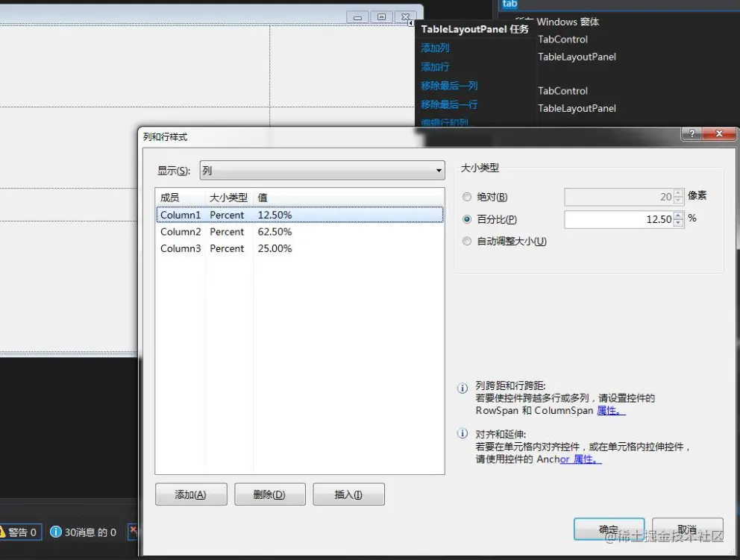Click the 大小类型 column header in list
This screenshot has height=560, width=740.
[229, 197]
